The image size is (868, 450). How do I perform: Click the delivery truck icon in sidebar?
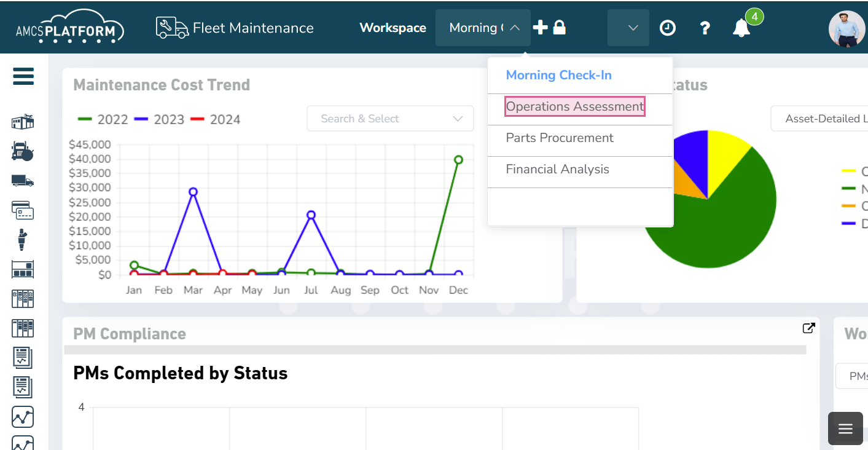pyautogui.click(x=23, y=181)
